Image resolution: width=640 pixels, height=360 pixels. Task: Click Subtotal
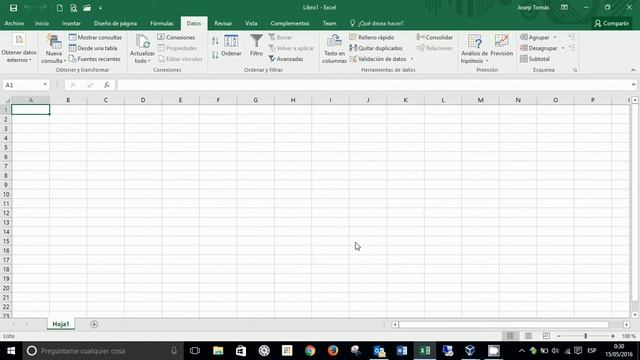coord(535,59)
